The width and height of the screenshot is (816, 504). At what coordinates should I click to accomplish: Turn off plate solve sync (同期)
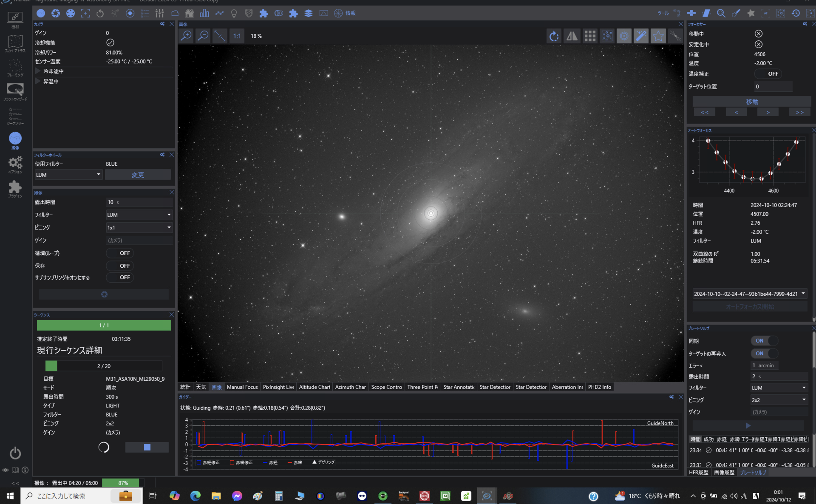pos(764,341)
